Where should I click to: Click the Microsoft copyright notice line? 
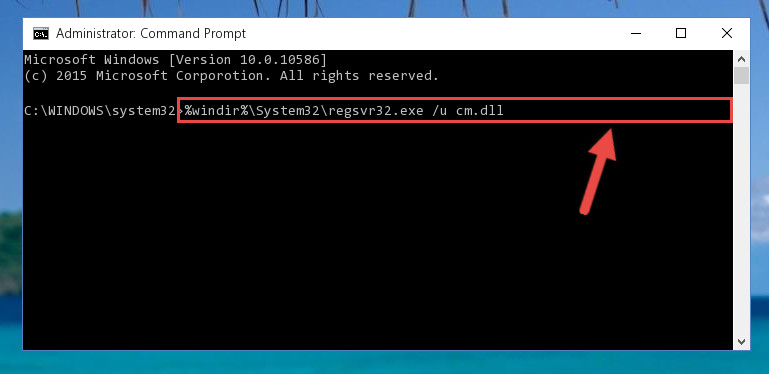231,76
